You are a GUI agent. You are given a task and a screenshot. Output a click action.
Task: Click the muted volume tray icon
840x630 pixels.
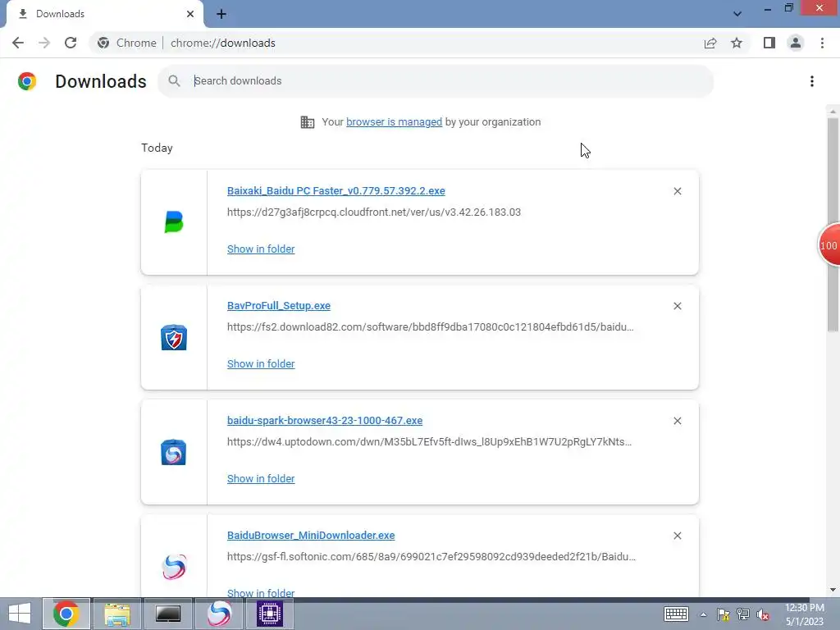(763, 614)
